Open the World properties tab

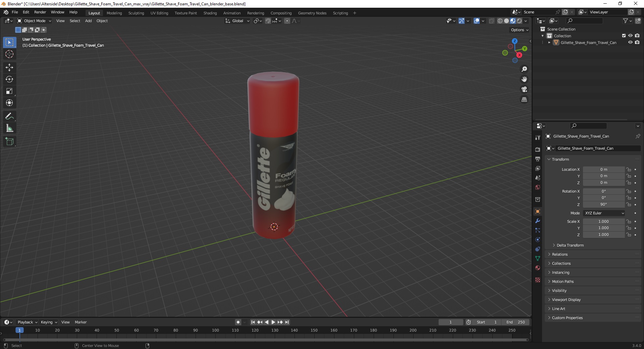click(538, 187)
